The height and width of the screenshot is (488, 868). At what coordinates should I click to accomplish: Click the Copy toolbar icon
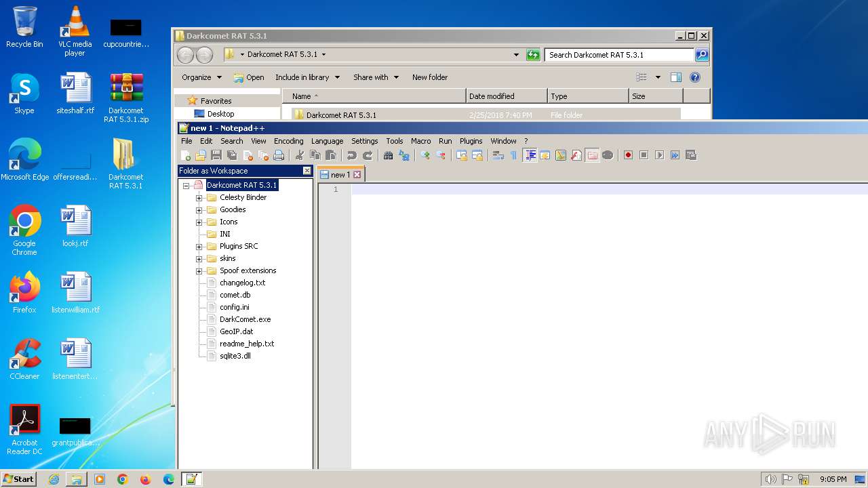[x=315, y=155]
